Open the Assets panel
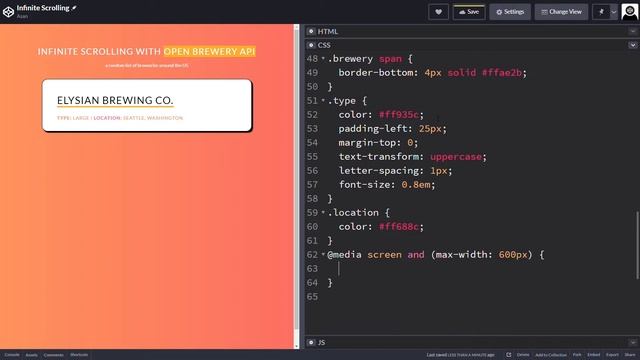Image resolution: width=640 pixels, height=360 pixels. coord(31,355)
